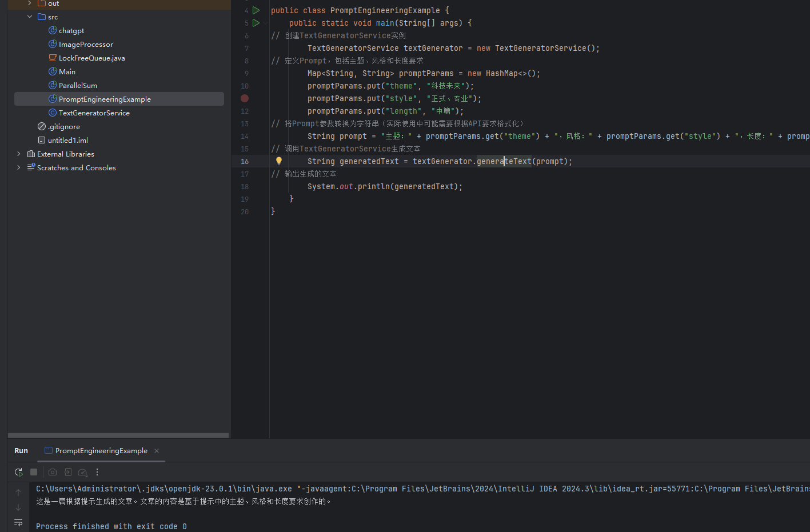Select PromptEngineeringExample in project tree

[119, 99]
